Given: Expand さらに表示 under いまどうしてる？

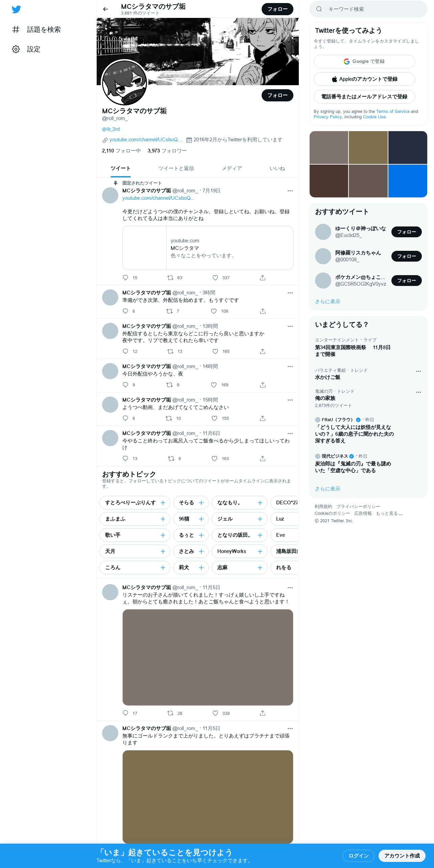Looking at the screenshot, I should click(328, 489).
